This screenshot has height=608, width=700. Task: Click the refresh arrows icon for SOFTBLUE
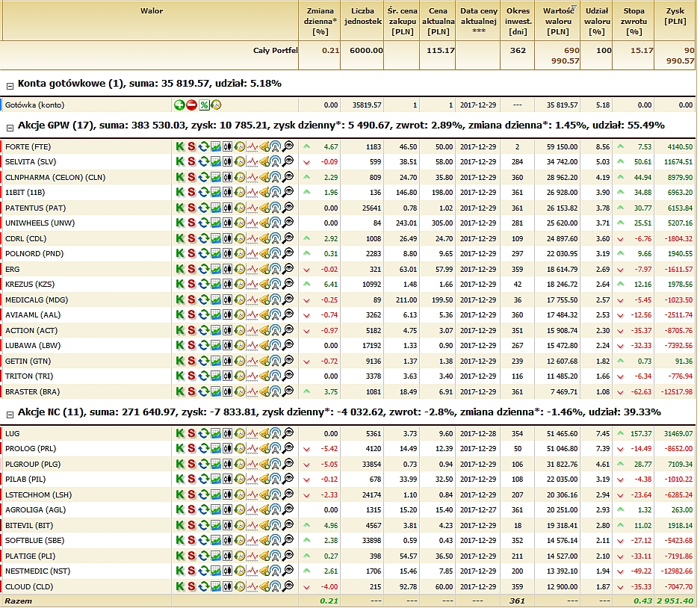[x=203, y=541]
